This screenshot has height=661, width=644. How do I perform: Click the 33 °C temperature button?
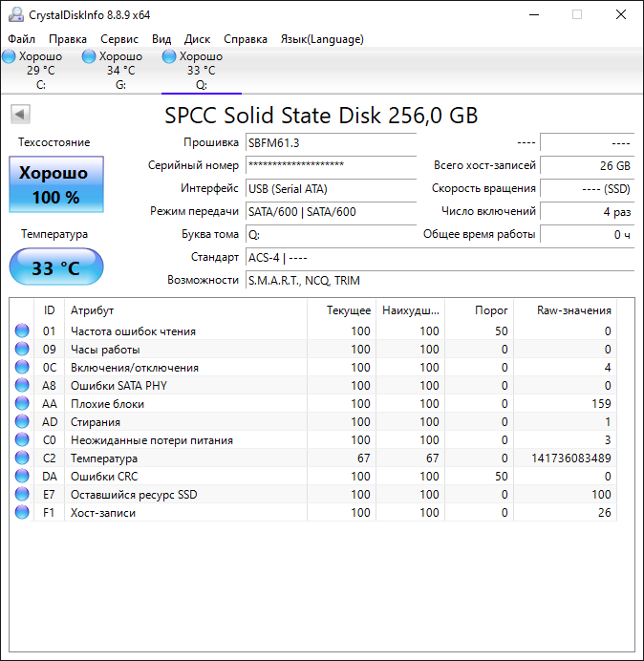tap(55, 267)
